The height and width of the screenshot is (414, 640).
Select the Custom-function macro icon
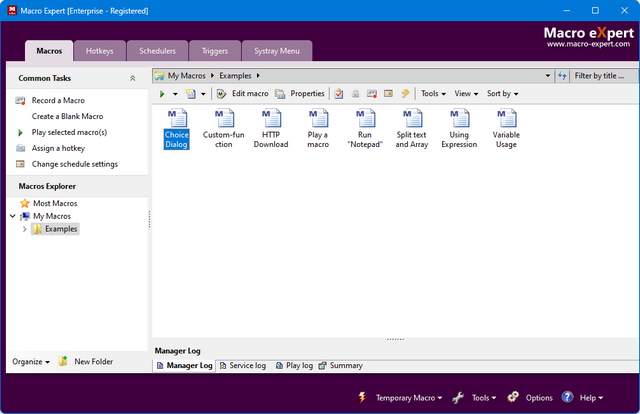224,129
